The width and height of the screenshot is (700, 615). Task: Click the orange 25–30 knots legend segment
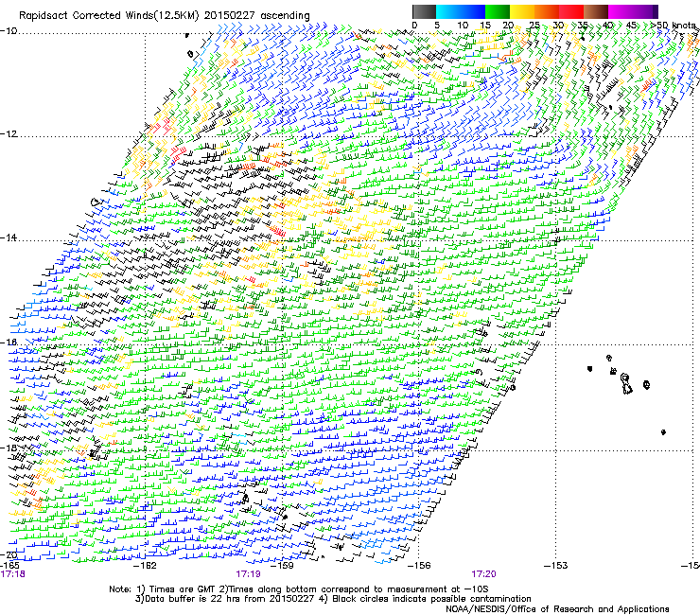547,11
